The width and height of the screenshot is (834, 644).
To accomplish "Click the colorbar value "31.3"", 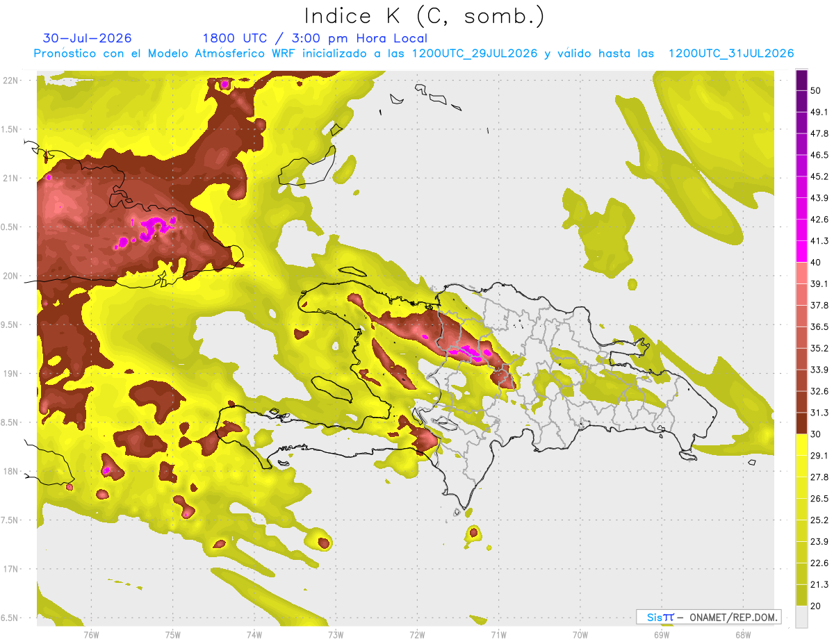I will pyautogui.click(x=819, y=413).
